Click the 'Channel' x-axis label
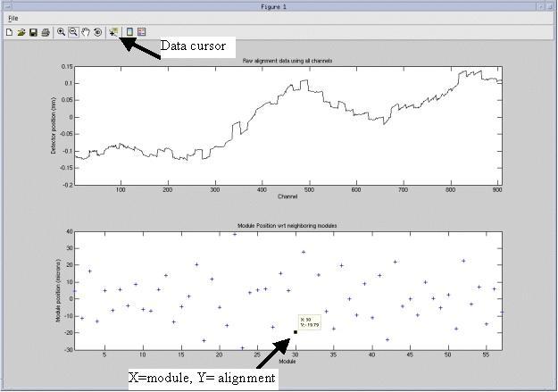Viewport: 558px width, 392px height. [287, 196]
